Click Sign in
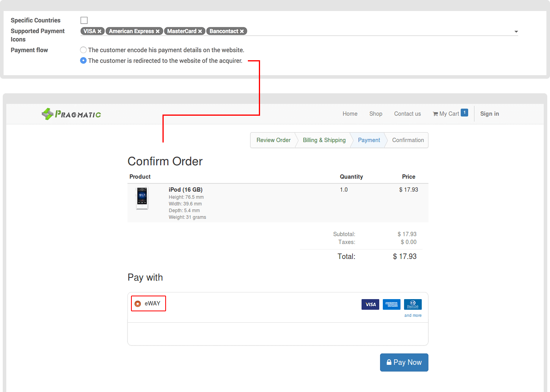Screen dimensions: 550x392 pyautogui.click(x=489, y=114)
